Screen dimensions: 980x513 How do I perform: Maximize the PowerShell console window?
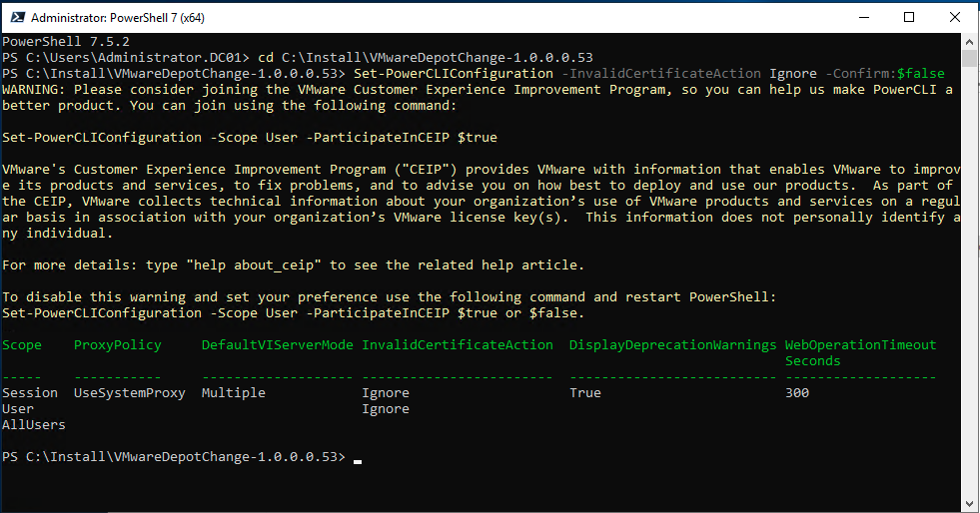[910, 17]
